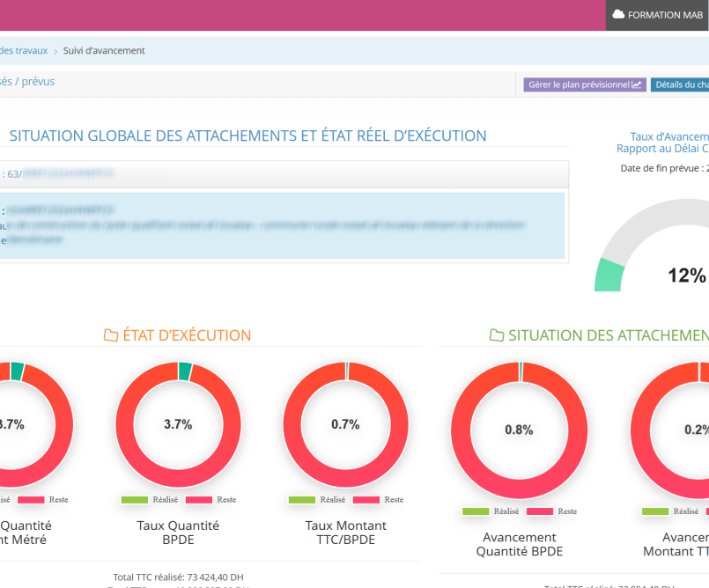Click the folder icon beside SITUATION DES ATTACHEMENTS
Viewport: 709px width, 588px height.
tap(497, 335)
